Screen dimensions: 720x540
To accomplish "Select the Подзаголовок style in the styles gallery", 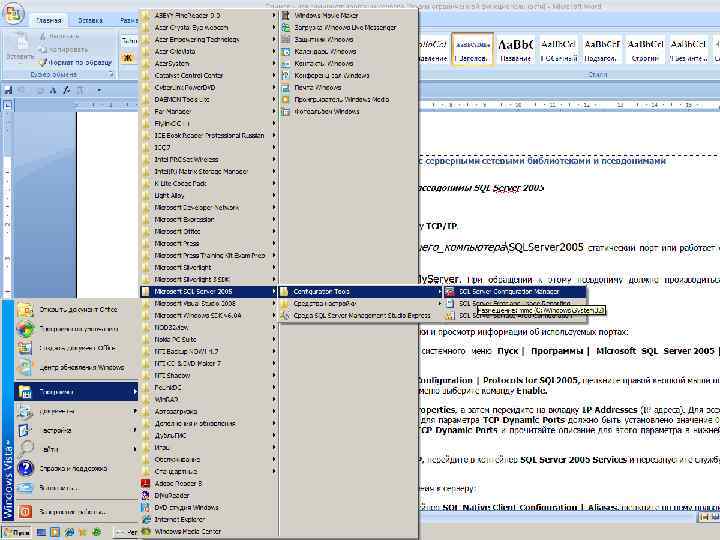I will pyautogui.click(x=601, y=50).
